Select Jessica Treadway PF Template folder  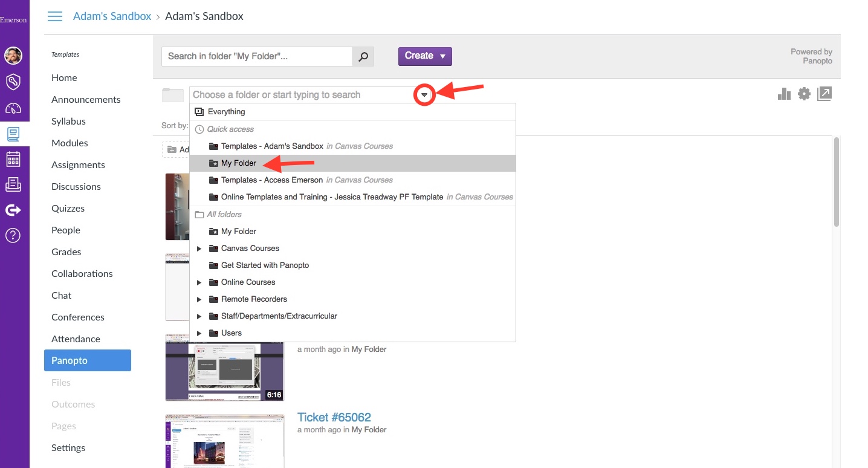[352, 197]
